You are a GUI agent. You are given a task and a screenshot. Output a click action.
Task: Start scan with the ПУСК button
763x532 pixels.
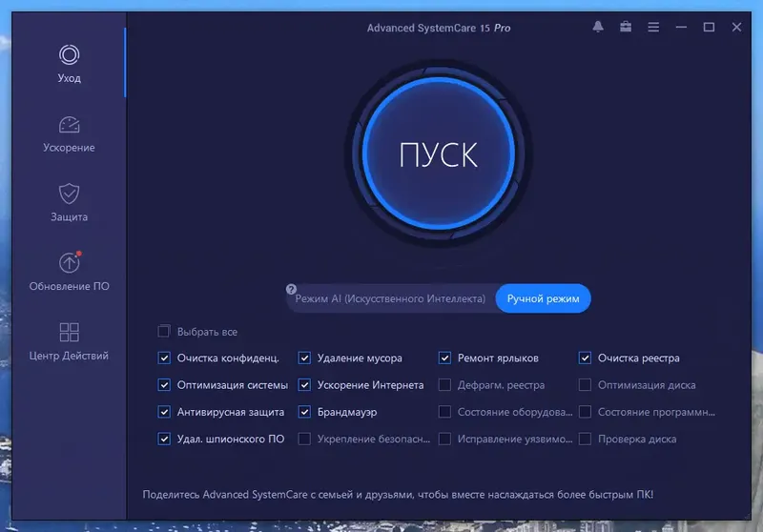pyautogui.click(x=439, y=153)
